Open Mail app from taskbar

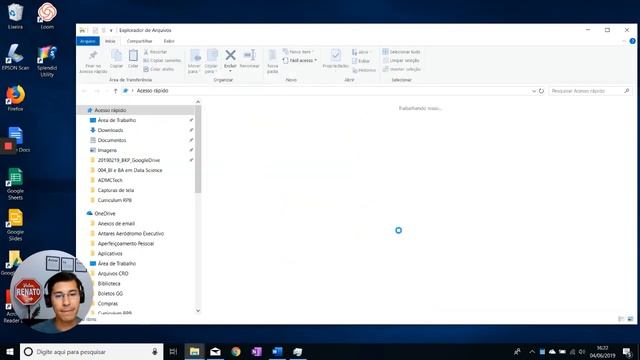click(x=215, y=351)
